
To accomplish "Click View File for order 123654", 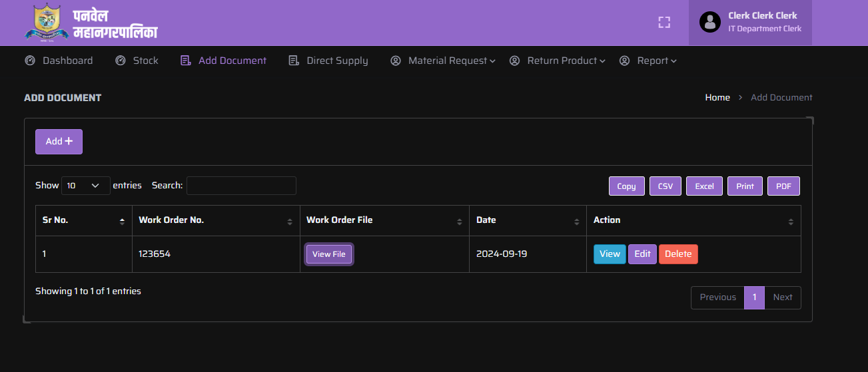I will pyautogui.click(x=329, y=254).
